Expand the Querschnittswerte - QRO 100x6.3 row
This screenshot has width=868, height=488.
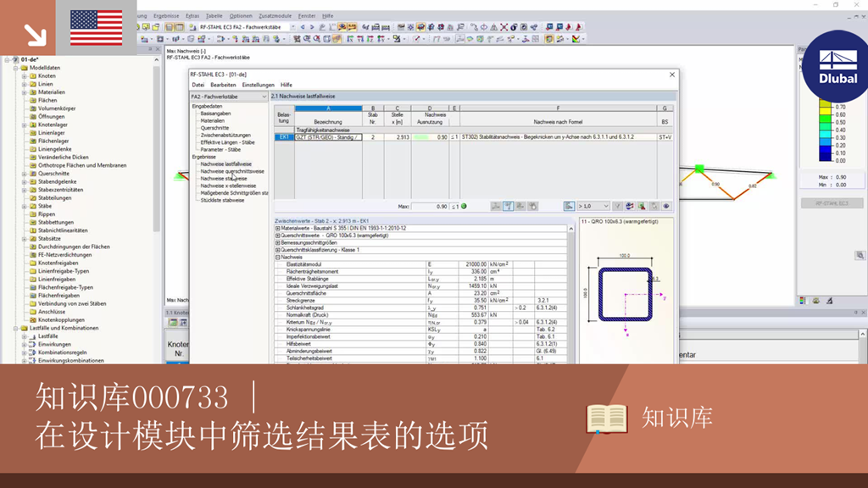[278, 236]
